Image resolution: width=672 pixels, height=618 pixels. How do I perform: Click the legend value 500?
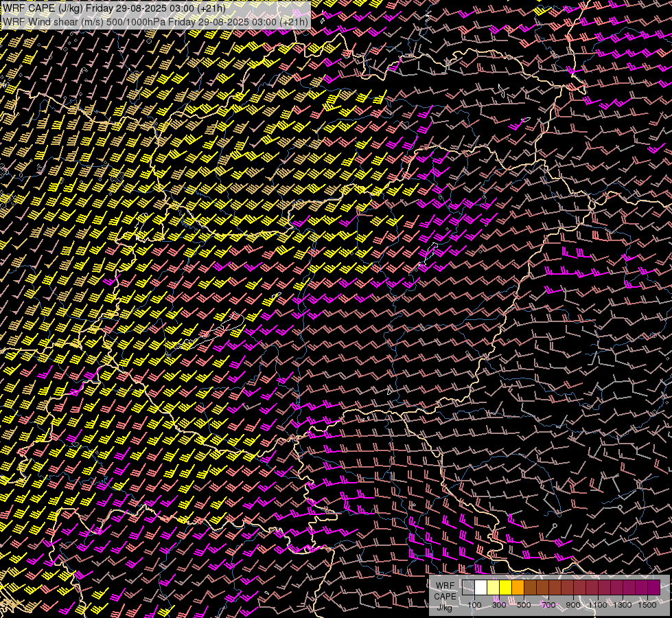(x=524, y=605)
